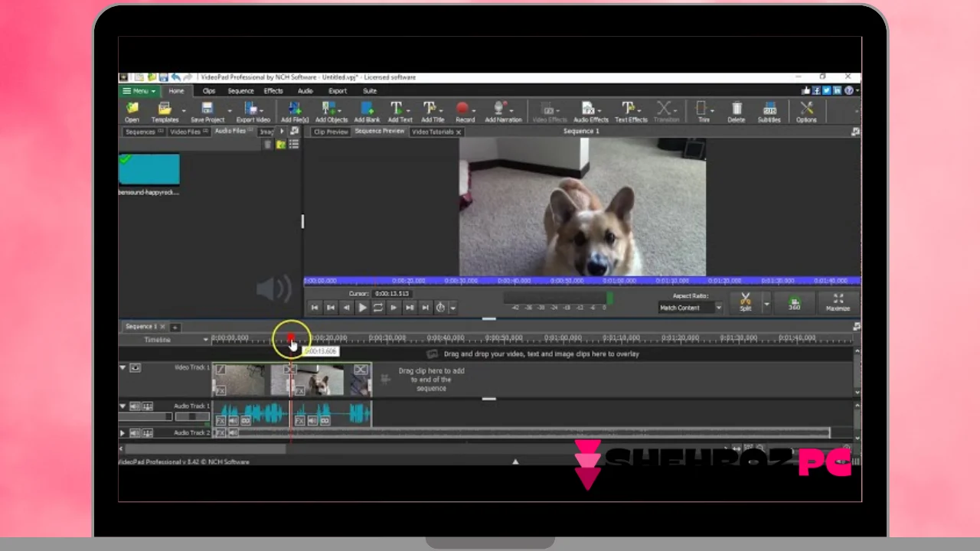Click the Delete trash icon in toolbar
The width and height of the screenshot is (980, 551).
coord(736,112)
